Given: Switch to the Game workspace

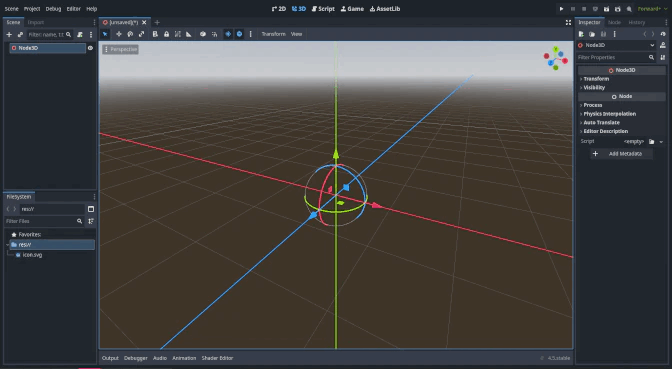Looking at the screenshot, I should [x=352, y=9].
